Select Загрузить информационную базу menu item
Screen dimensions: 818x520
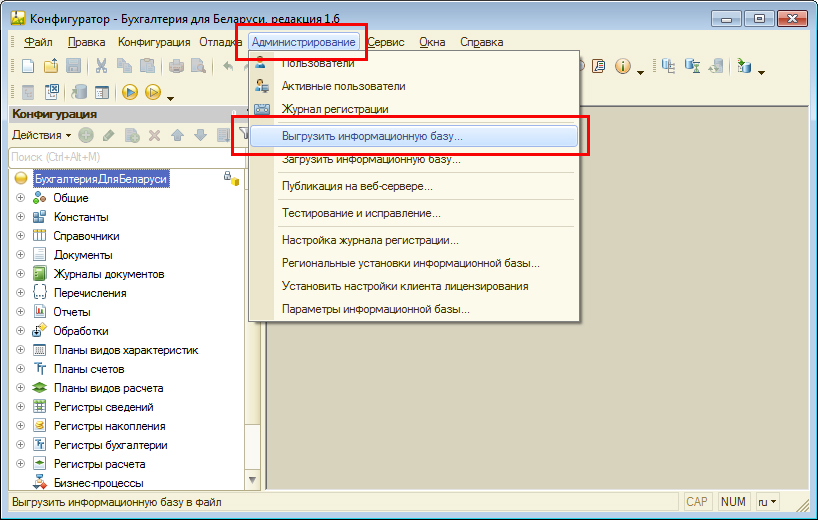(x=370, y=160)
